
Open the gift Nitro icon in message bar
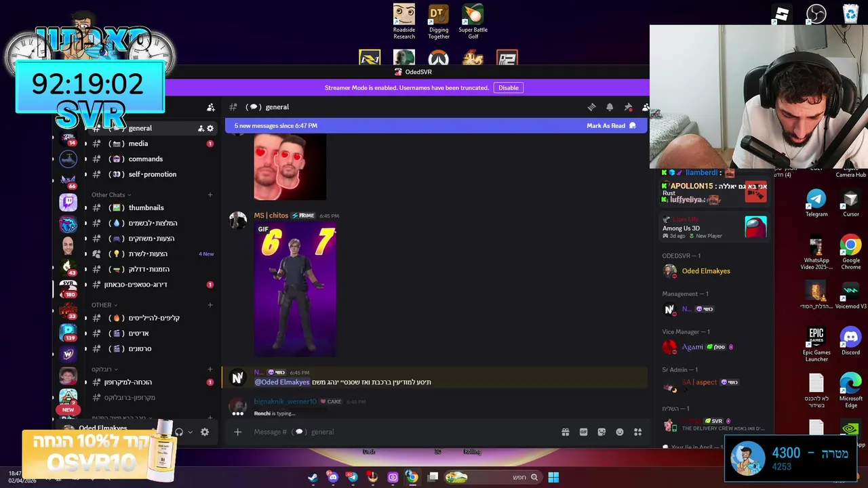565,432
